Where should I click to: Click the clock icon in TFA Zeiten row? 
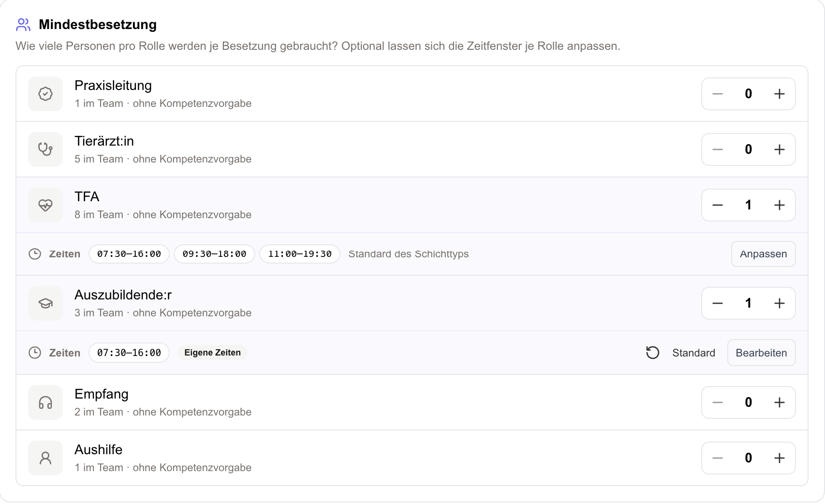pos(35,254)
